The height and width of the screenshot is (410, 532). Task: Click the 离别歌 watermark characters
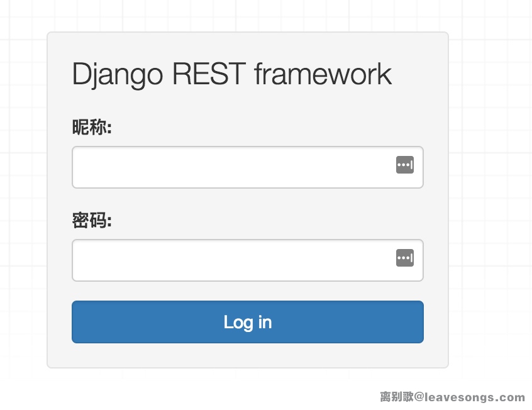396,397
